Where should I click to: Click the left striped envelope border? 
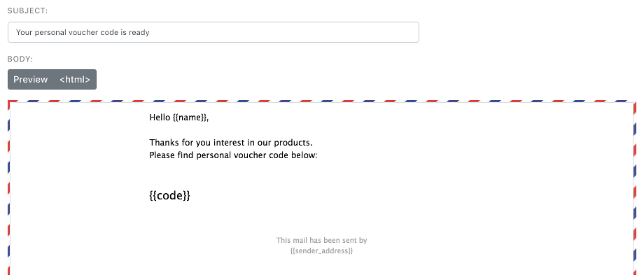(x=8, y=188)
